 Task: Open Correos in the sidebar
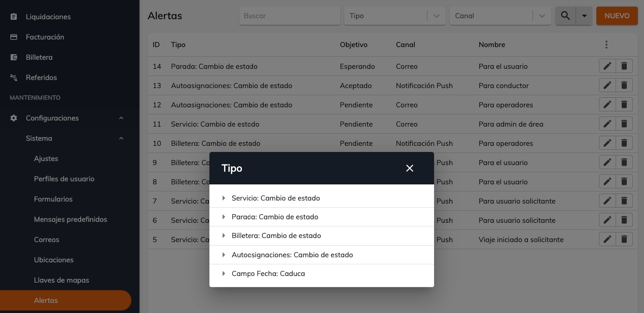coord(47,240)
